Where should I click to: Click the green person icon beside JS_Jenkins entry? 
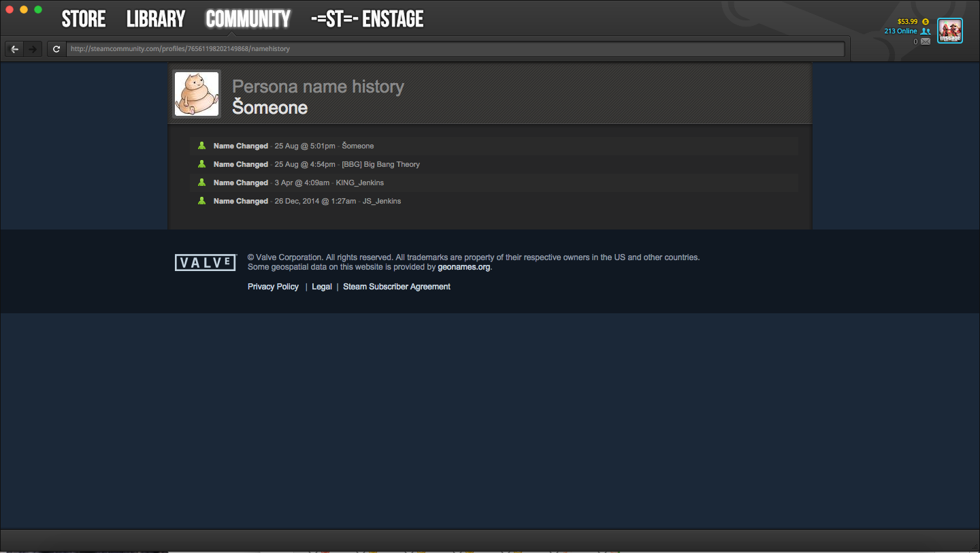(x=201, y=201)
